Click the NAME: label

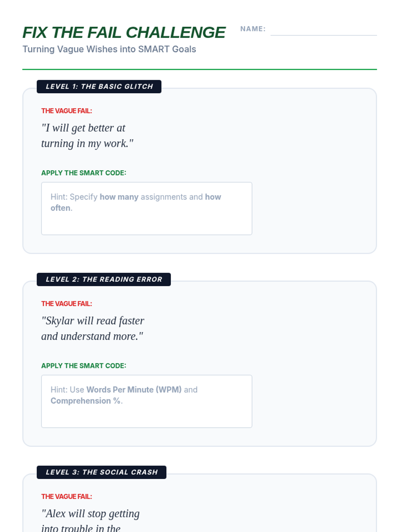pyautogui.click(x=253, y=29)
